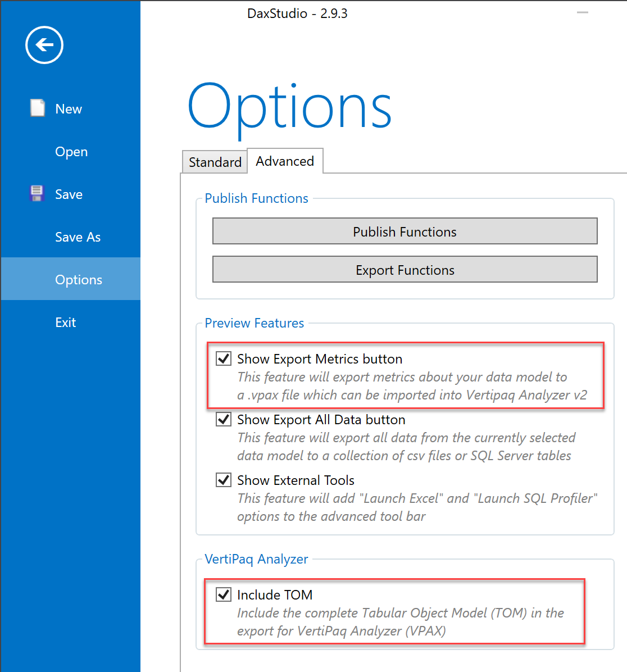Toggle Show Export All Data button checkbox
The width and height of the screenshot is (627, 672).
pos(224,419)
